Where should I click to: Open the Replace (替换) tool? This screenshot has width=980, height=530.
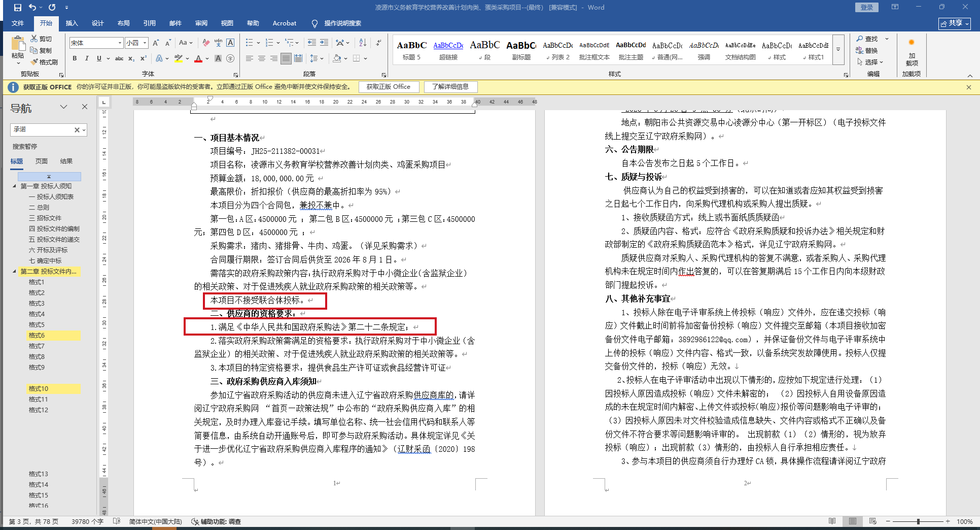pos(867,50)
